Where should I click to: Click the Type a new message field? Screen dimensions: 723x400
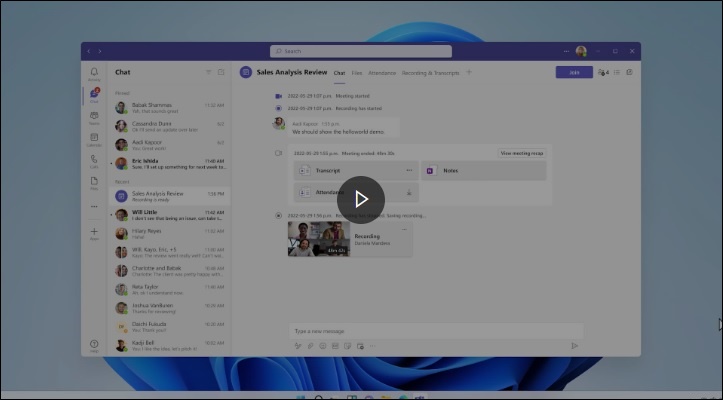coord(436,331)
